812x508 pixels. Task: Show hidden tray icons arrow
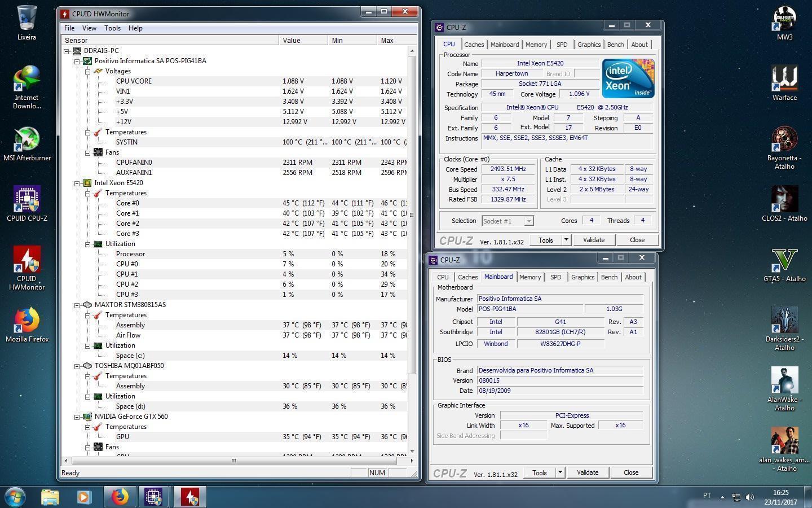tap(722, 497)
